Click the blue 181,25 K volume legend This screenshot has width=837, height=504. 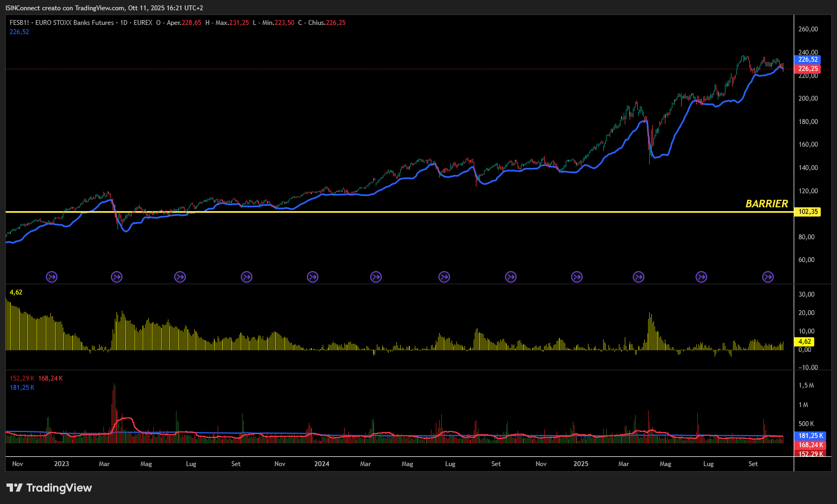tap(22, 388)
